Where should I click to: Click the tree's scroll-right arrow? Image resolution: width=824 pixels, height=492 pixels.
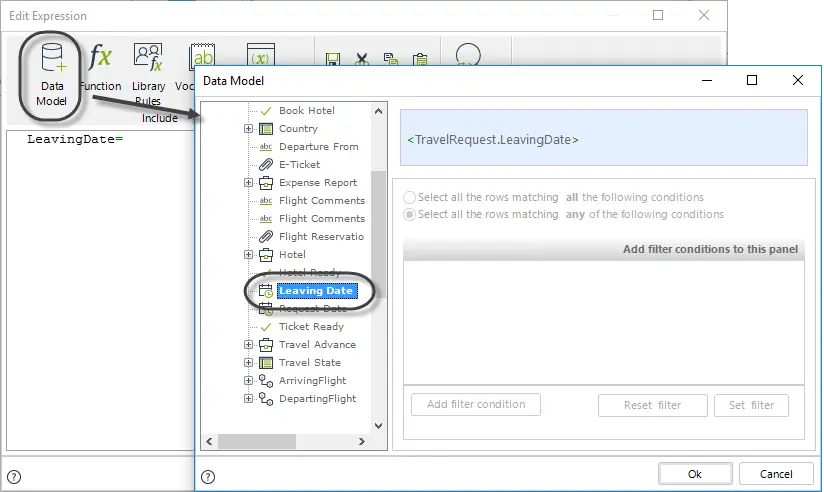point(362,442)
